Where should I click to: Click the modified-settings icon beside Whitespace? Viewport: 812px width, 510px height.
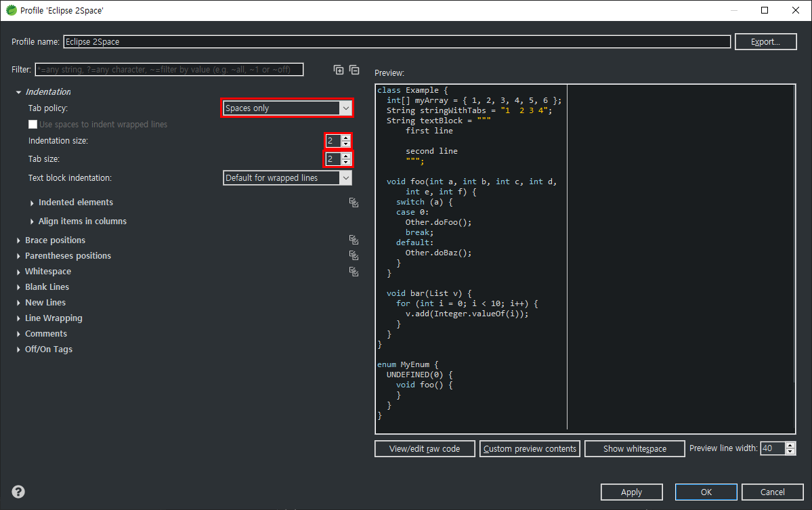[x=354, y=272]
